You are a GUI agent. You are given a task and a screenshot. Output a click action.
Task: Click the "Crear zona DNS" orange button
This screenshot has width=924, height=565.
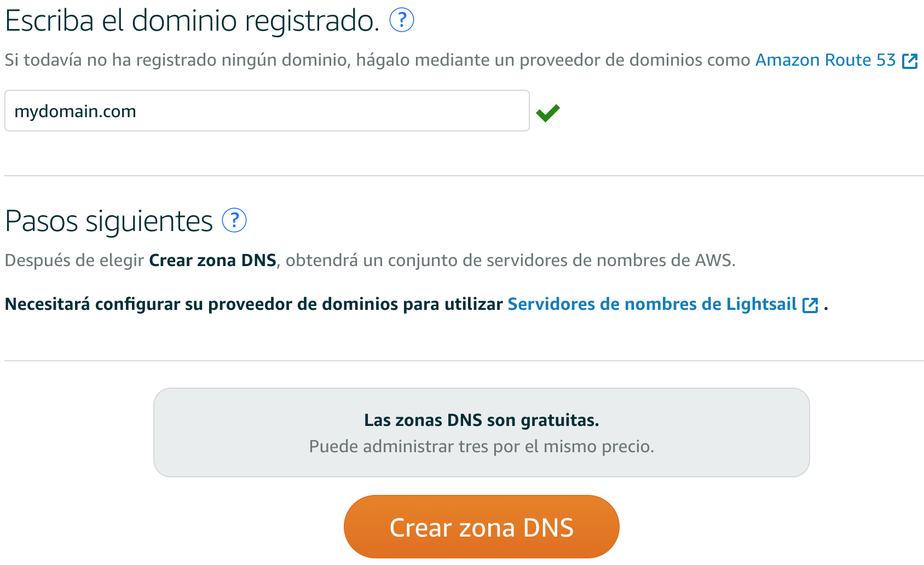click(482, 527)
